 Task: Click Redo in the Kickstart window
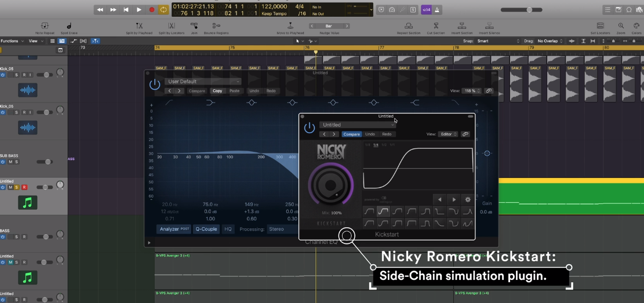click(x=387, y=134)
